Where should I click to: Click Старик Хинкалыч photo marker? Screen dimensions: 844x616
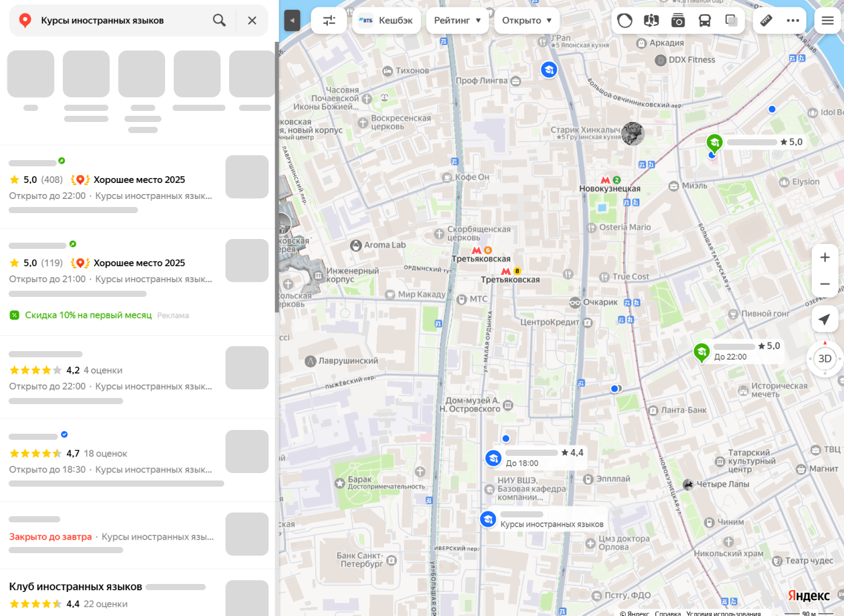coord(632,134)
